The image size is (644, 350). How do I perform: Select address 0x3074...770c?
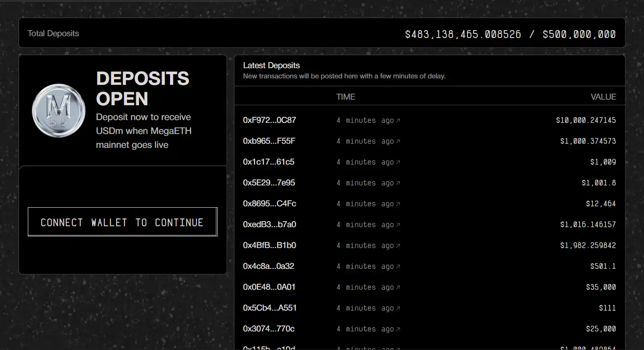point(269,329)
